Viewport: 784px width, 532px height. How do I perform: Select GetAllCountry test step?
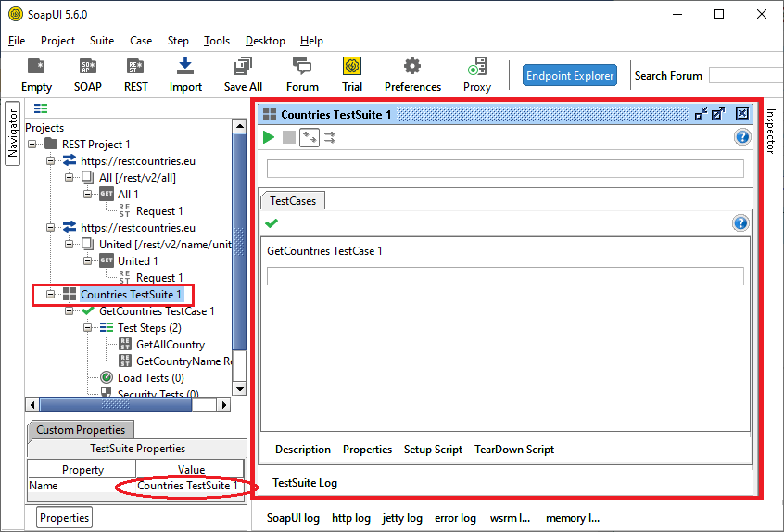[x=171, y=345]
